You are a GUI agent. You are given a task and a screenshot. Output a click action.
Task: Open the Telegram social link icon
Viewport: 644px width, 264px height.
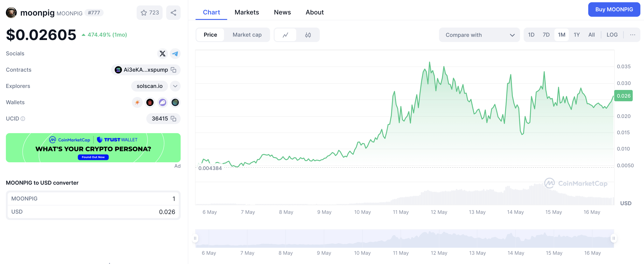pos(175,54)
